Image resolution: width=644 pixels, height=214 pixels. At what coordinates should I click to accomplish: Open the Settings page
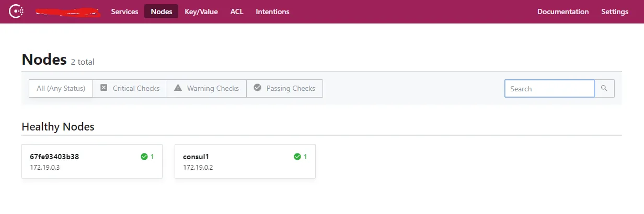point(615,11)
